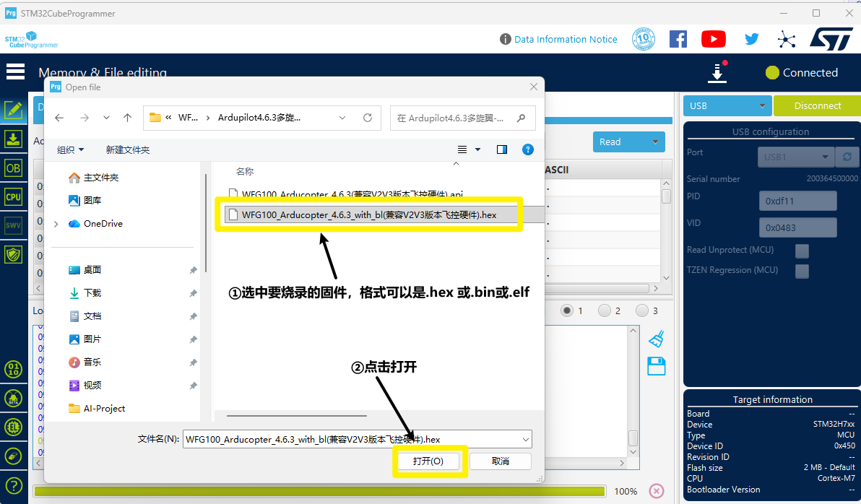The image size is (861, 504).
Task: Select verbosity level 3 radio button
Action: click(642, 310)
